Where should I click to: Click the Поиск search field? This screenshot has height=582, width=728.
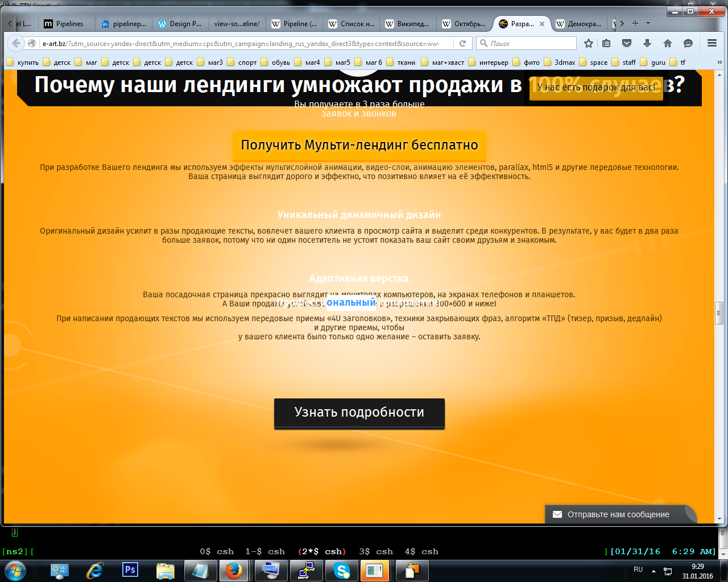[526, 43]
